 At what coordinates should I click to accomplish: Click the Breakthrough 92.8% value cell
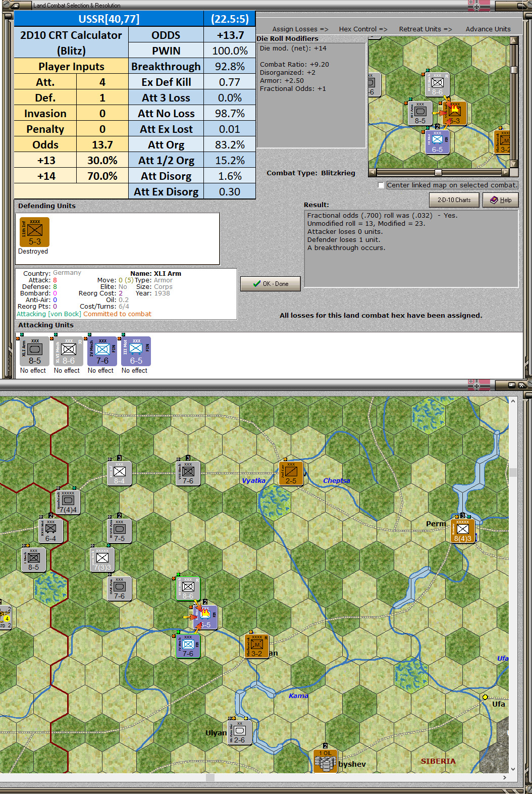[x=230, y=67]
